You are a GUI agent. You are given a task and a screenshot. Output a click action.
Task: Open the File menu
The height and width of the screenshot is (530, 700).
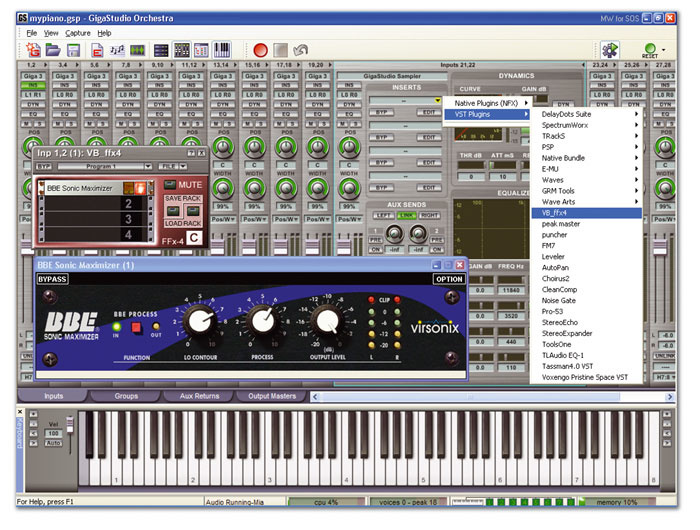[32, 33]
